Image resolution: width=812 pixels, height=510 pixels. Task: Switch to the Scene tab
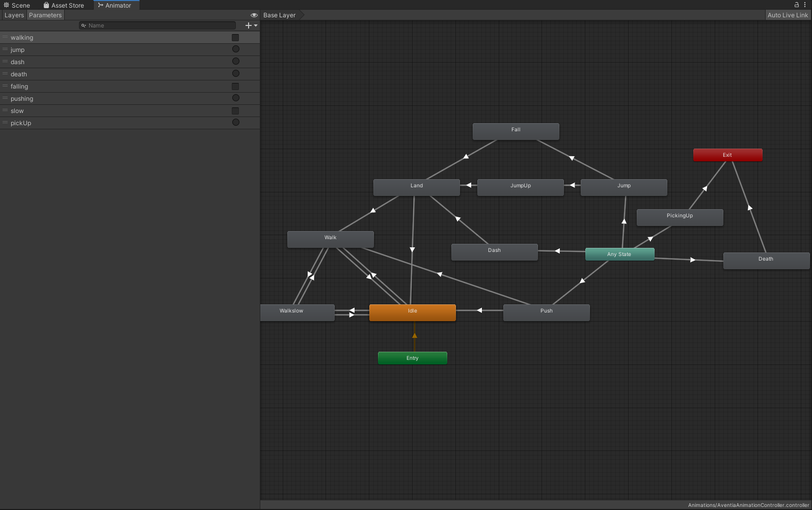[17, 5]
